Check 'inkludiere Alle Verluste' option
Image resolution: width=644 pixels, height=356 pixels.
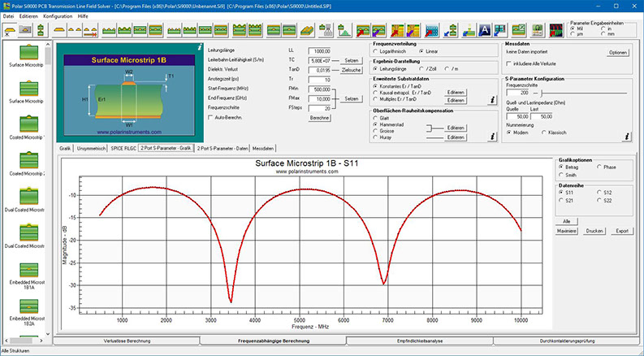pos(508,63)
